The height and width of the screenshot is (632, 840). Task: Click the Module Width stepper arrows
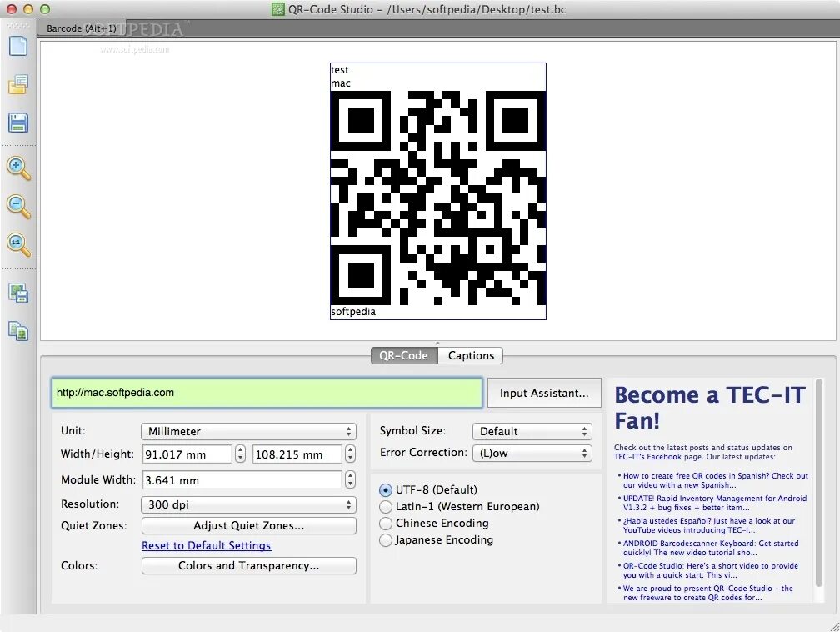[350, 479]
